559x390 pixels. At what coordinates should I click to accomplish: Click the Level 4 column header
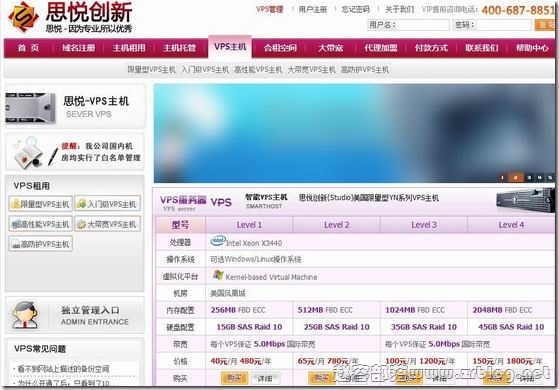511,225
